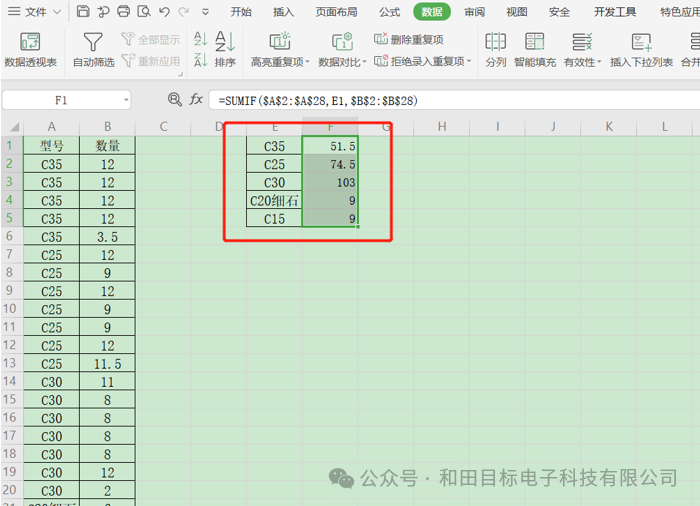Click the expand launcher below 重新应用

(180, 74)
